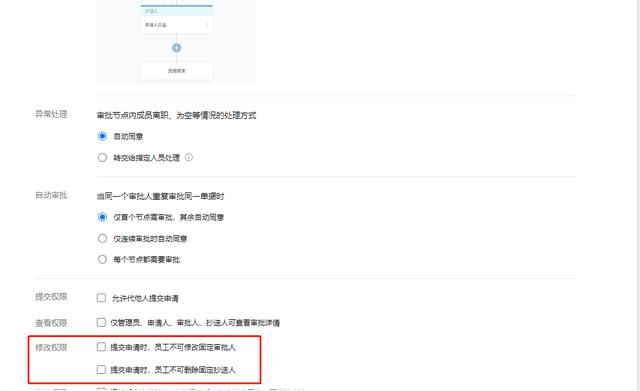
Task: Click the 提交权限 section label
Action: pyautogui.click(x=51, y=297)
